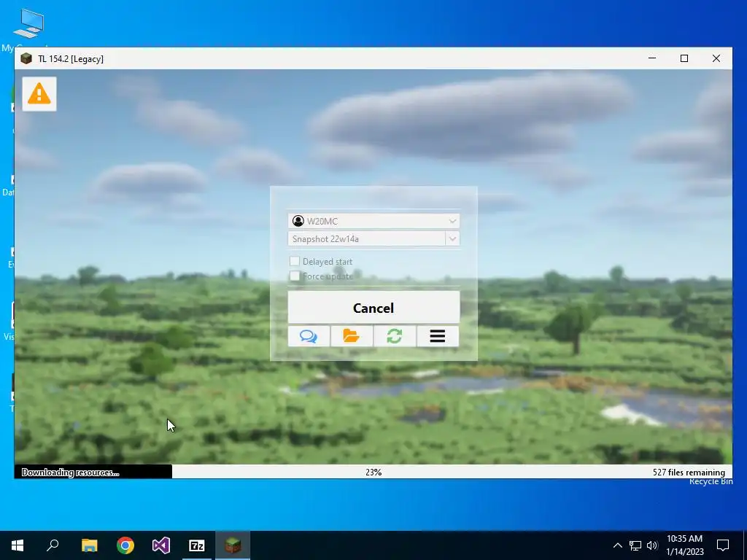Screen dimensions: 747x560
Task: Cancel the resource download
Action: point(373,308)
